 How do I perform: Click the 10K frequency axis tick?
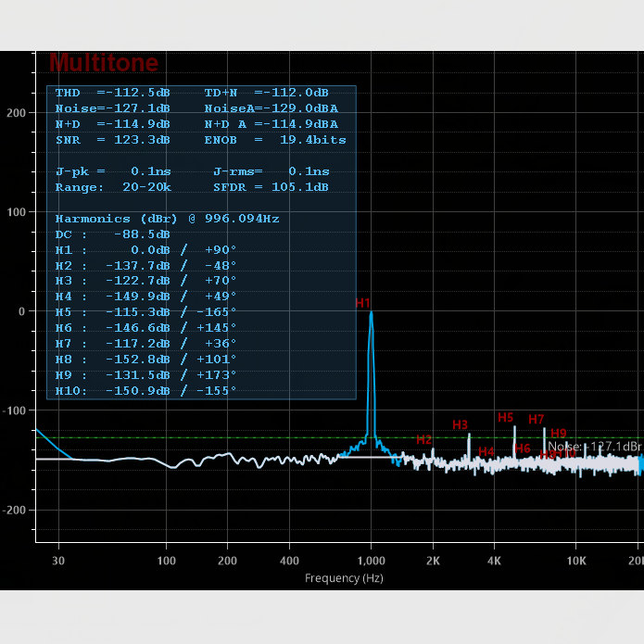pos(576,561)
